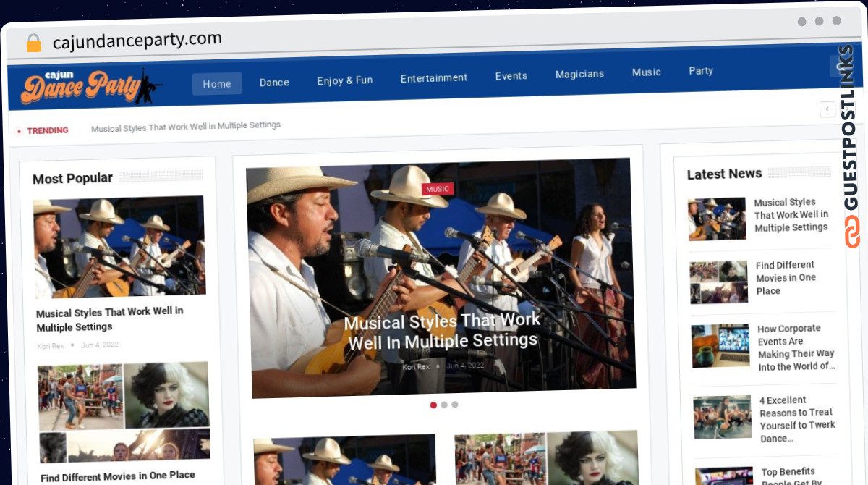Open Latest News Musical Styles thumbnail
868x485 pixels.
(717, 219)
